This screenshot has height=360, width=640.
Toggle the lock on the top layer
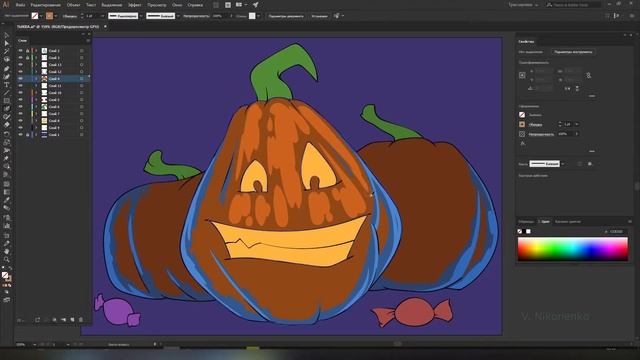point(27,51)
